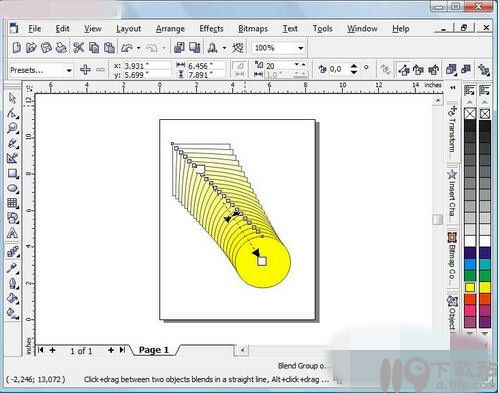Pick yellow swatch in first palette
The image size is (499, 393).
click(x=470, y=287)
